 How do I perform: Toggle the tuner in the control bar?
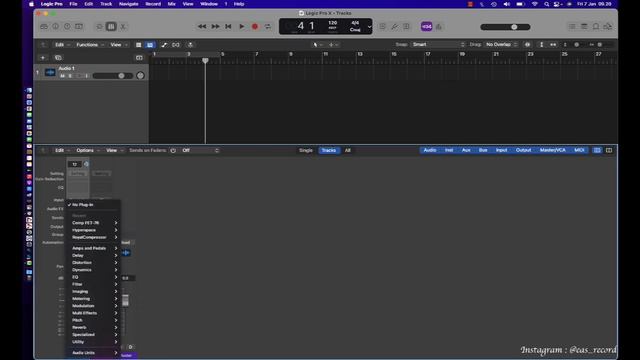(394, 27)
